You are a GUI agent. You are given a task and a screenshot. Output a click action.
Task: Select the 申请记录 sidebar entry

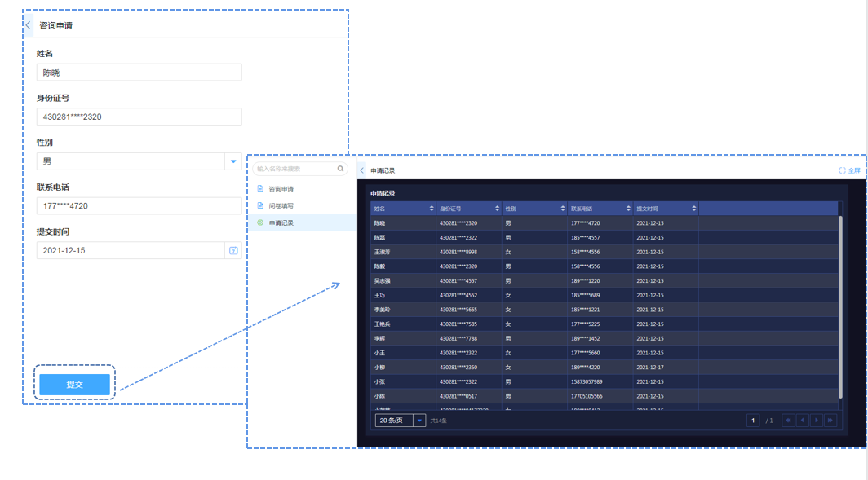coord(281,222)
